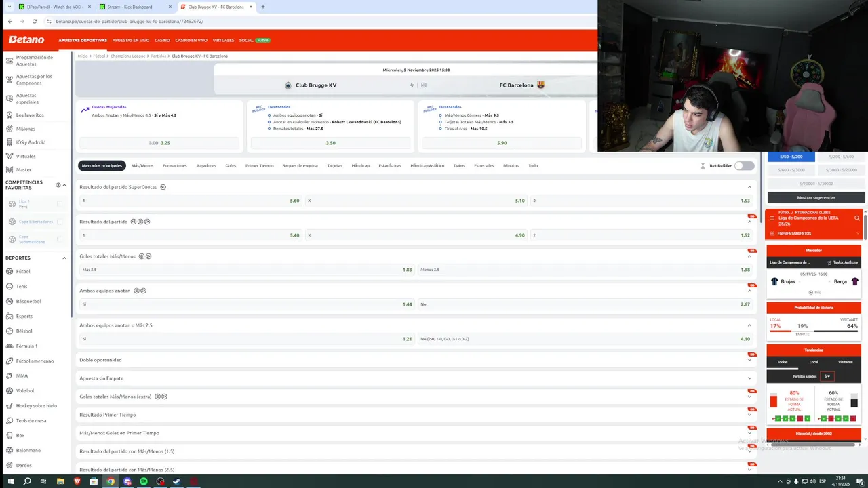The height and width of the screenshot is (488, 868).
Task: Select Esports in the Deportes list
Action: (24, 316)
